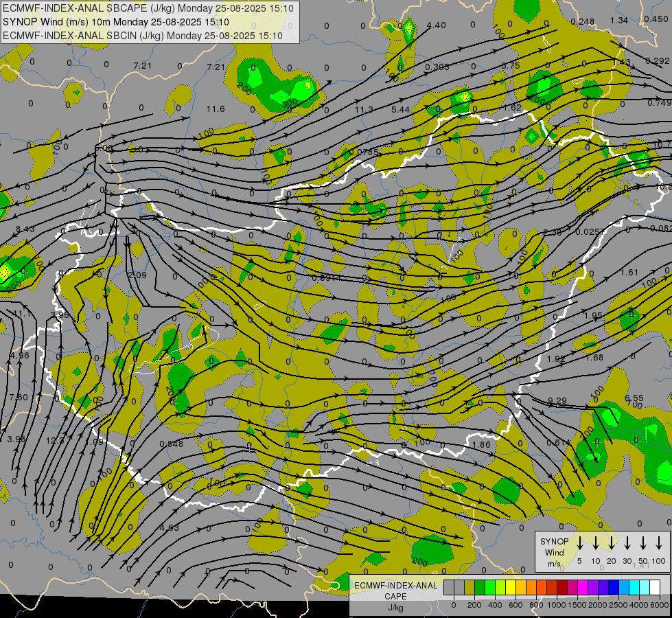
Task: Click the '0.0785' value on the map
Action: point(364,152)
